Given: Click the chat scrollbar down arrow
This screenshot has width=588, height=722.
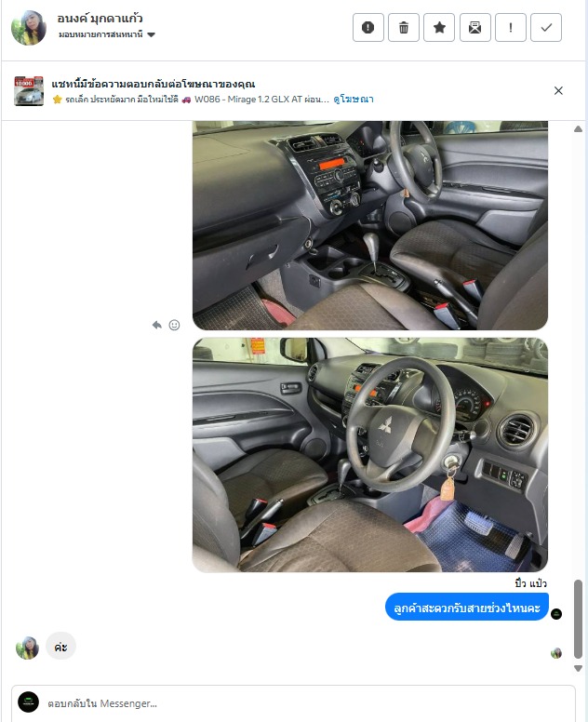Looking at the screenshot, I should [579, 668].
